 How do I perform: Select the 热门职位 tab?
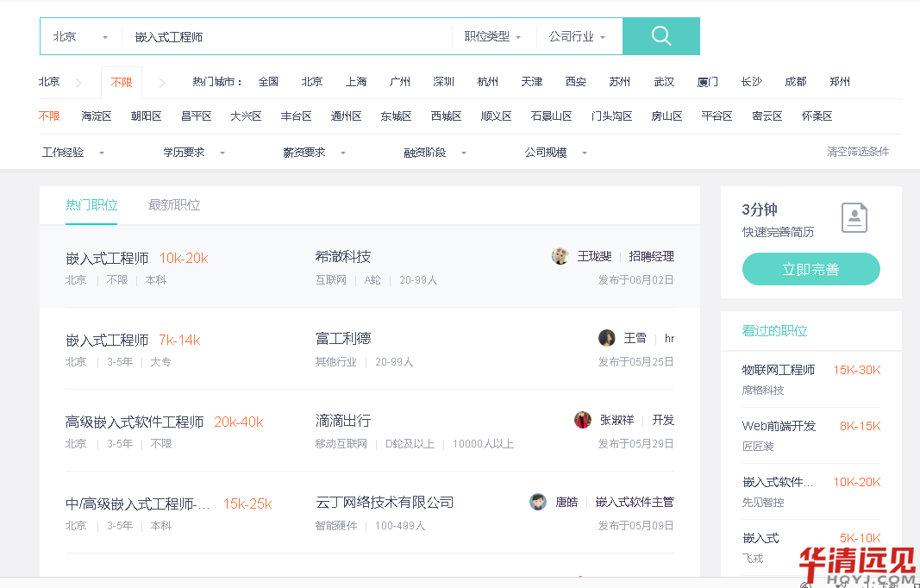pos(91,205)
